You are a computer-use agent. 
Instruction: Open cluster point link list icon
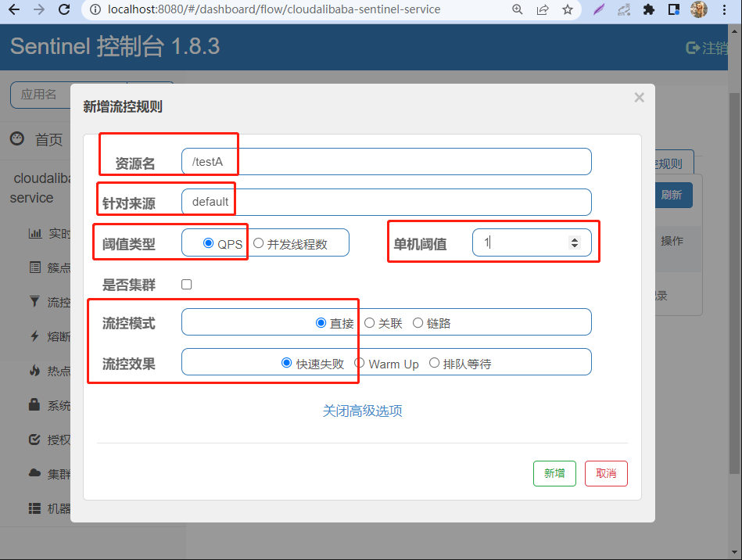[35, 267]
